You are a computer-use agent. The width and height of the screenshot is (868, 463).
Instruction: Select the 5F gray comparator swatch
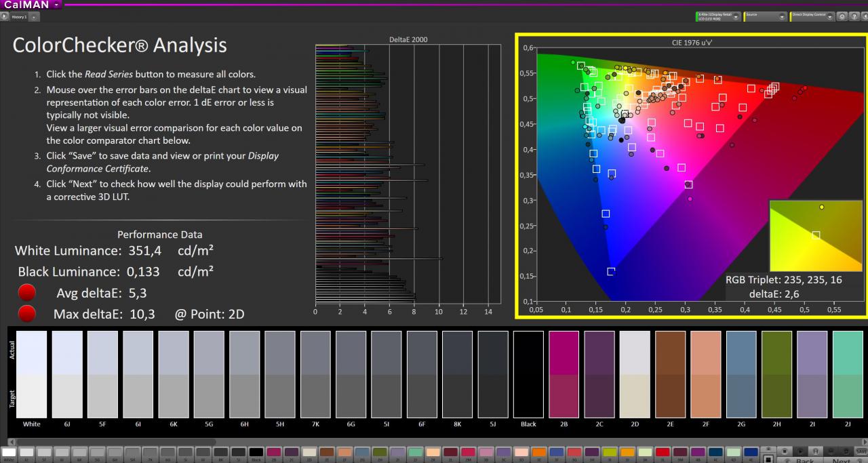102,374
